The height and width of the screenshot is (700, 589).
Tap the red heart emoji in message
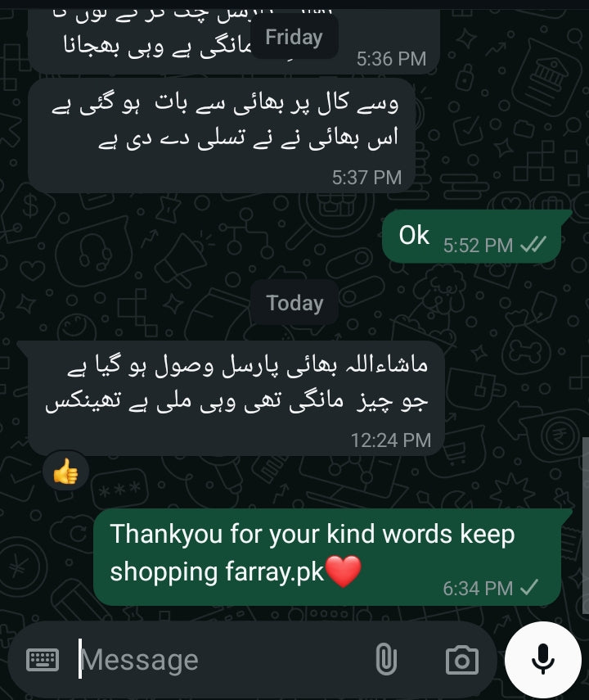coord(343,571)
